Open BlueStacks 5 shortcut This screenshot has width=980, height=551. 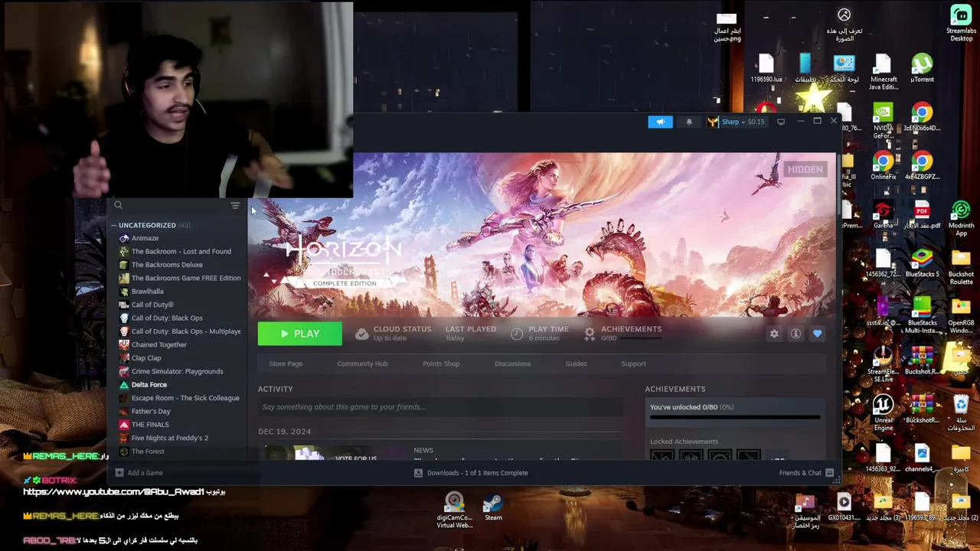pos(922,264)
